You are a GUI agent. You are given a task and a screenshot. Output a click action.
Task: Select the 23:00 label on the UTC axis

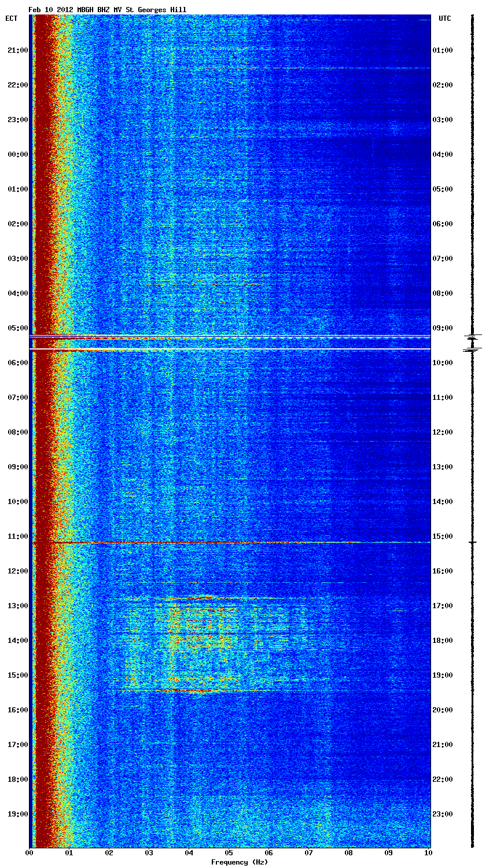coord(443,814)
